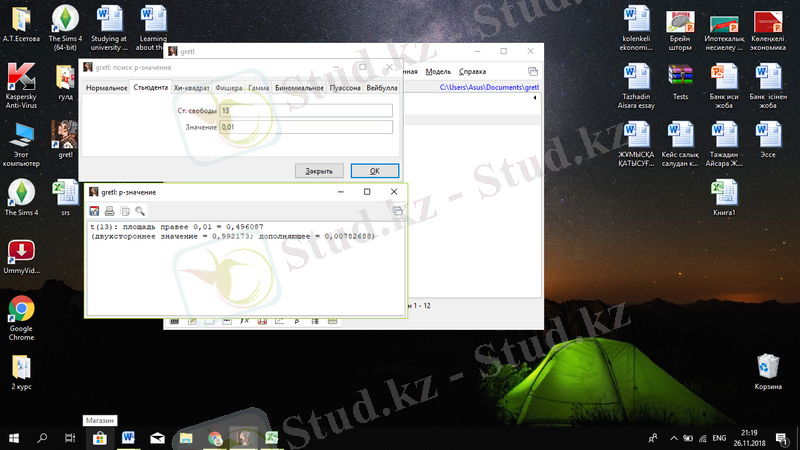This screenshot has width=800, height=450.
Task: Select 2 курс folder on desktop
Action: [x=21, y=372]
